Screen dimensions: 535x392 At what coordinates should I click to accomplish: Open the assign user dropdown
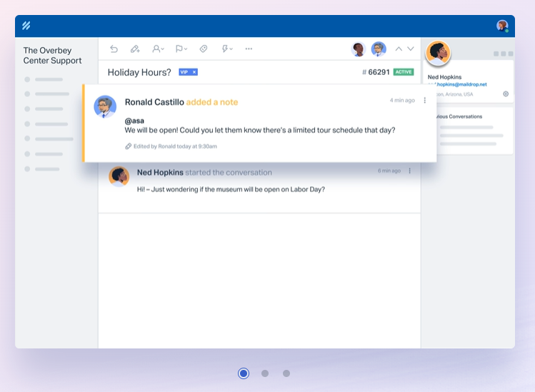158,49
